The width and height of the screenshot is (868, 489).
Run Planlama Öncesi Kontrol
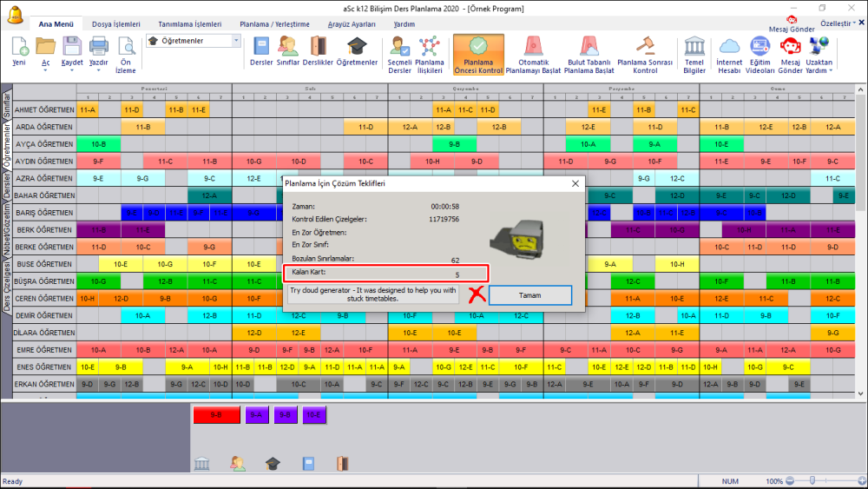click(478, 54)
